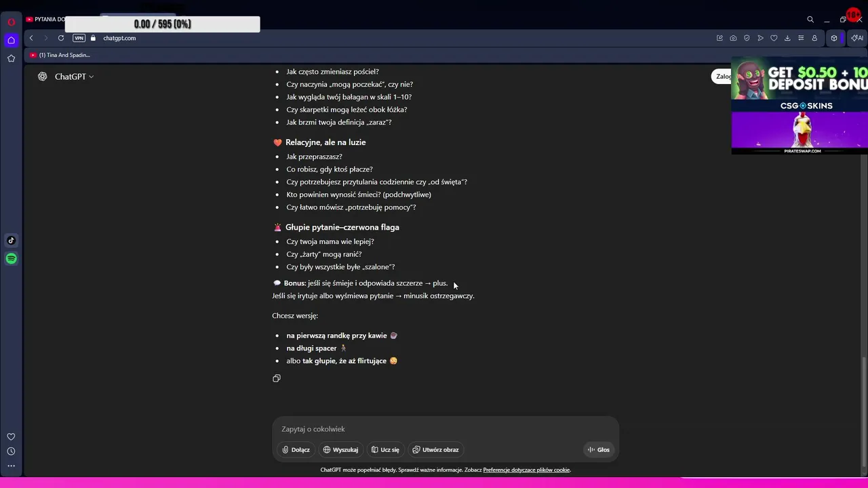Open the Opera main menu logo
The image size is (868, 488).
[x=11, y=22]
